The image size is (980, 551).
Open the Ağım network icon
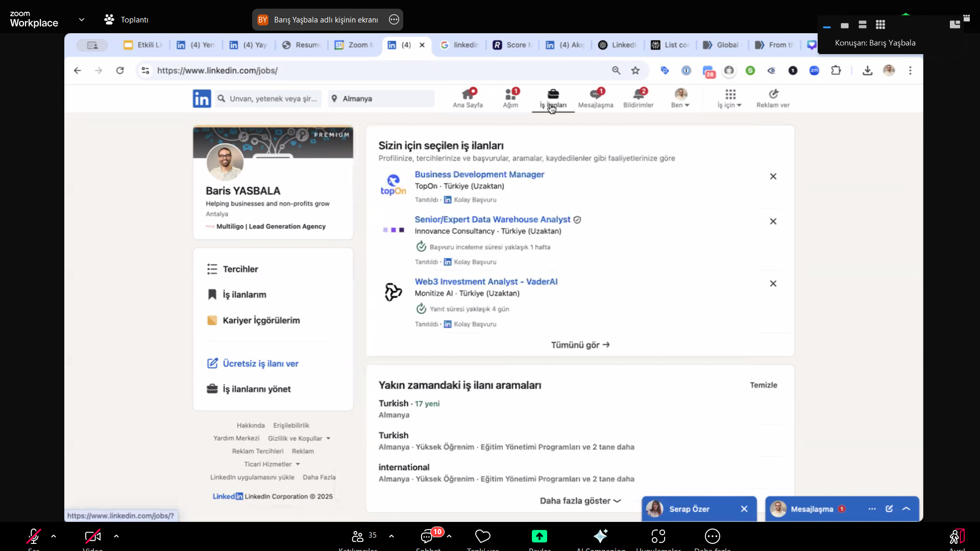[x=510, y=97]
